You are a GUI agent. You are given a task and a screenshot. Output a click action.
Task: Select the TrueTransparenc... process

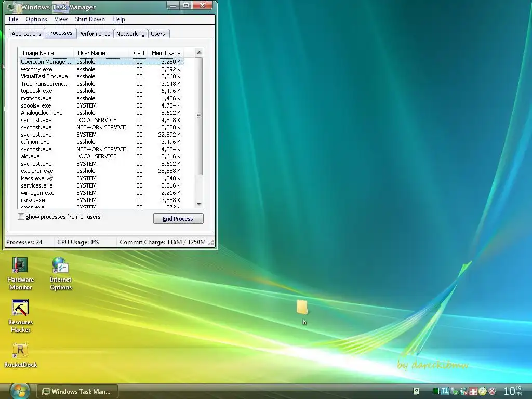[x=102, y=84]
